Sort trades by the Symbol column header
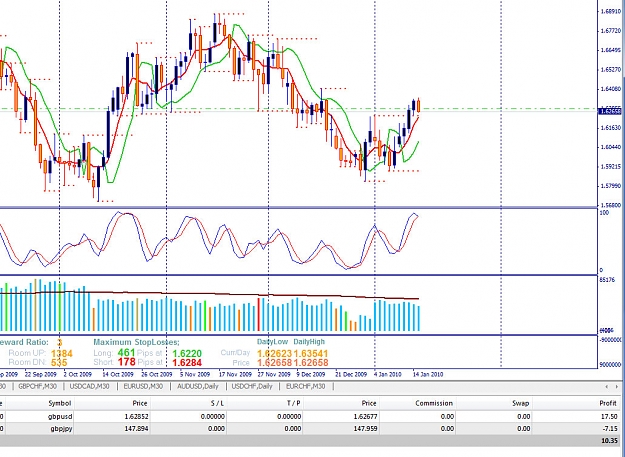This screenshot has width=625, height=457. click(60, 403)
